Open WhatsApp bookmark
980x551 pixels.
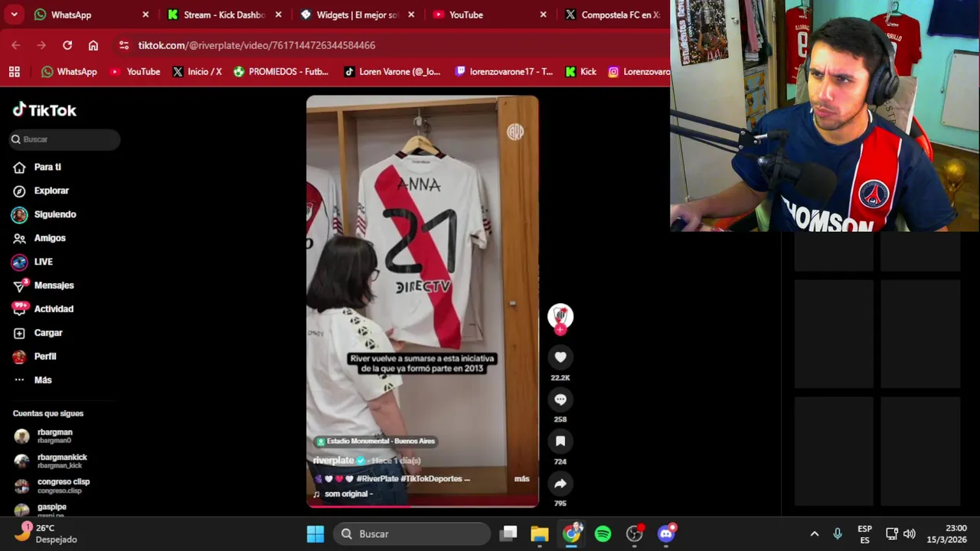pyautogui.click(x=69, y=72)
